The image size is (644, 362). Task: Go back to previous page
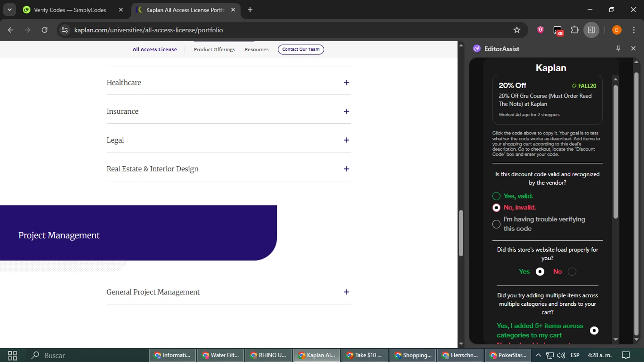pyautogui.click(x=11, y=30)
